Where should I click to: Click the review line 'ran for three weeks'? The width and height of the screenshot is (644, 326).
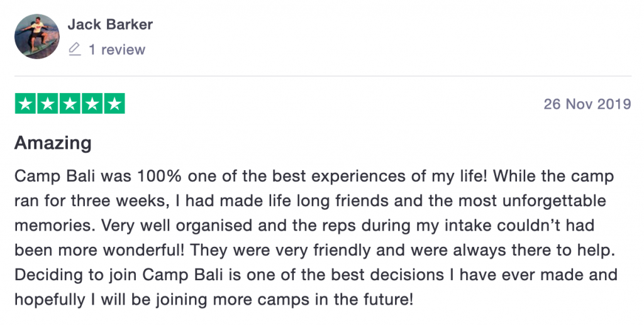click(x=310, y=201)
